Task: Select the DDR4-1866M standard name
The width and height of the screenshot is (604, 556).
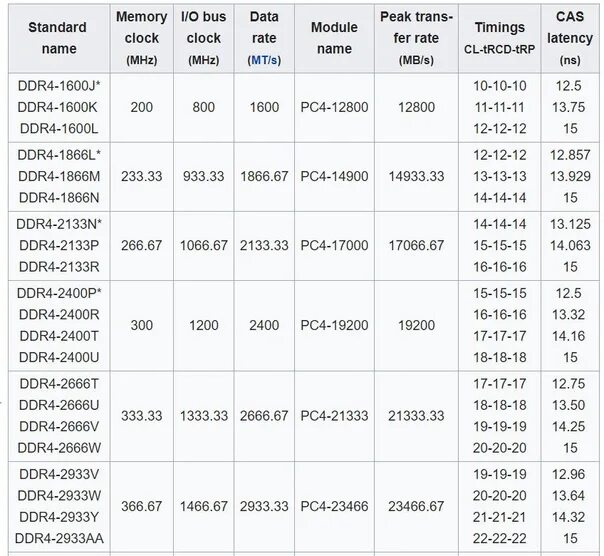Action: tap(59, 176)
